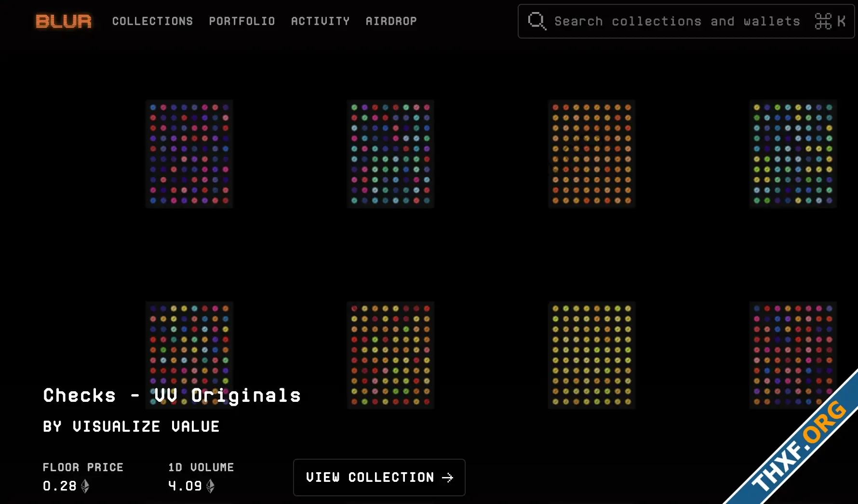Click the ETH icon beside 1D volume
858x504 pixels.
pyautogui.click(x=211, y=486)
